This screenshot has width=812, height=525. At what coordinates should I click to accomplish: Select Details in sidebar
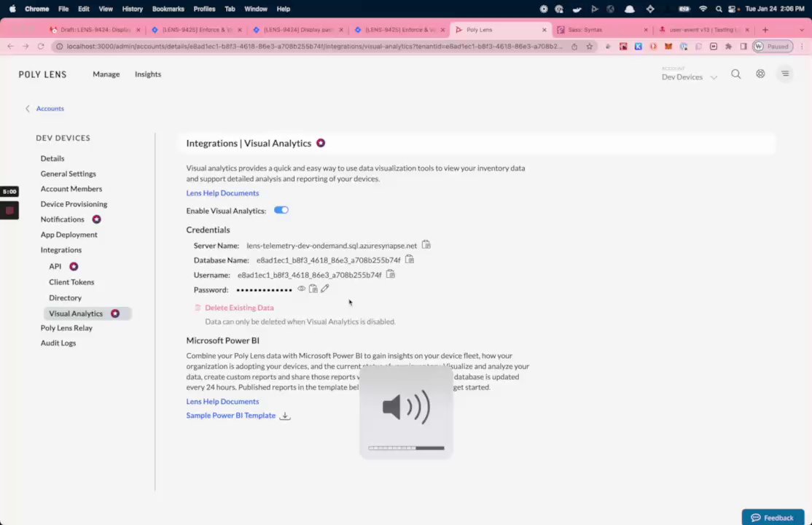(x=52, y=158)
